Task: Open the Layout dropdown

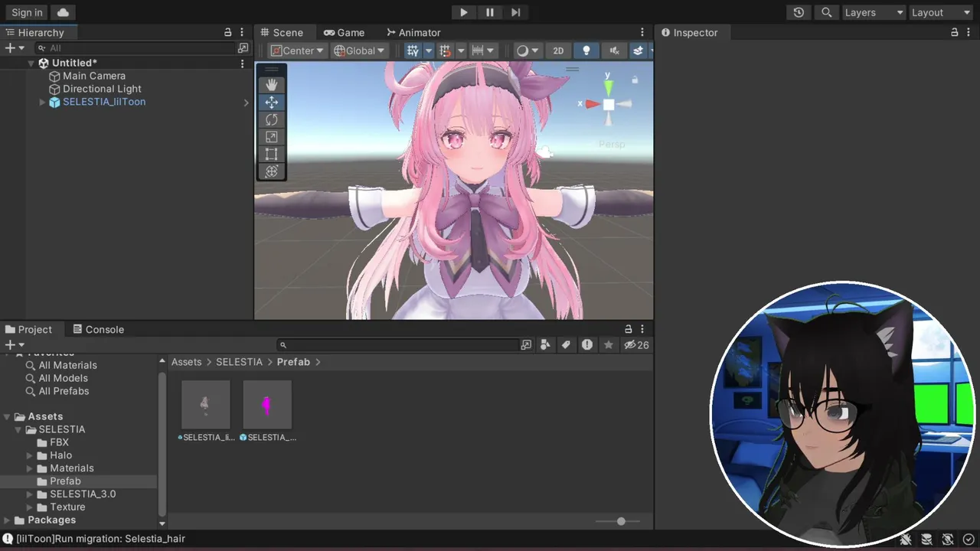Action: (940, 12)
